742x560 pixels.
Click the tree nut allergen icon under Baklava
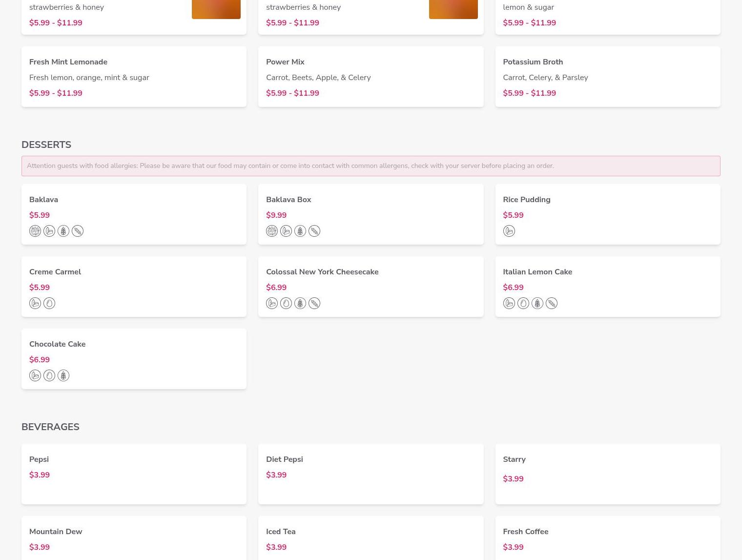(35, 231)
